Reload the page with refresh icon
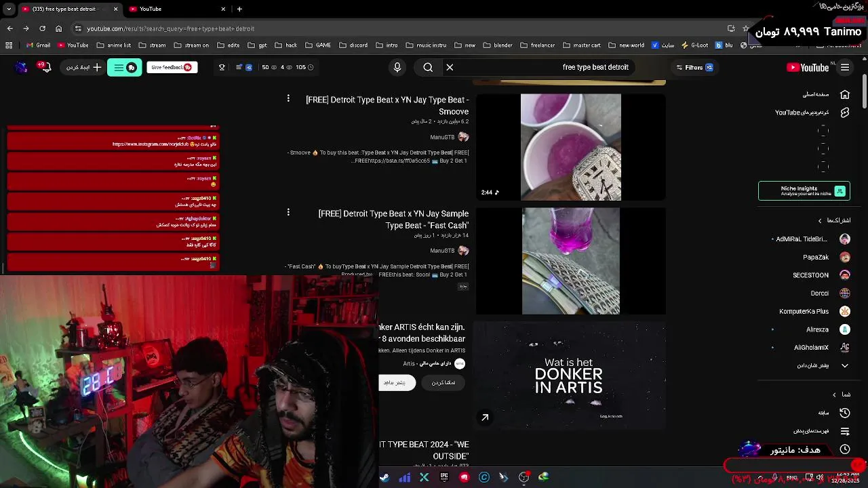The height and width of the screenshot is (488, 868). point(42,28)
